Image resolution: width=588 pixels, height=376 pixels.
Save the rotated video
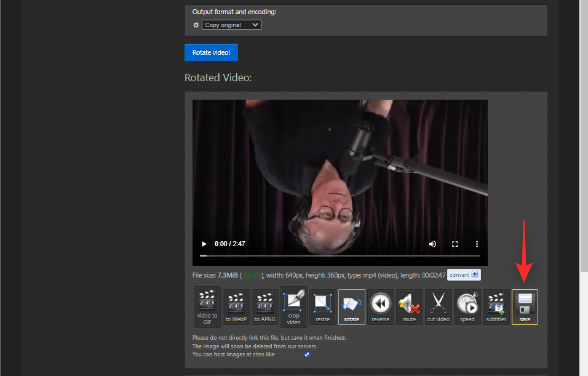(525, 307)
